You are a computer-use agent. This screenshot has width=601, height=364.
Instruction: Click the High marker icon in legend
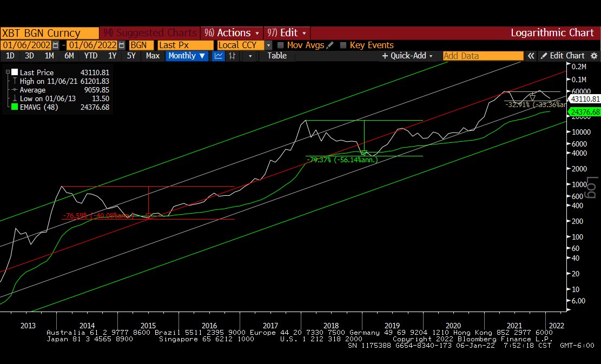tap(15, 81)
